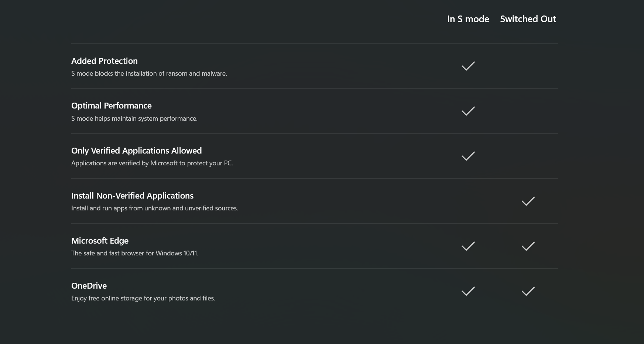This screenshot has width=644, height=344.
Task: Click the S mode checkmark for Added Protection
Action: pyautogui.click(x=468, y=66)
